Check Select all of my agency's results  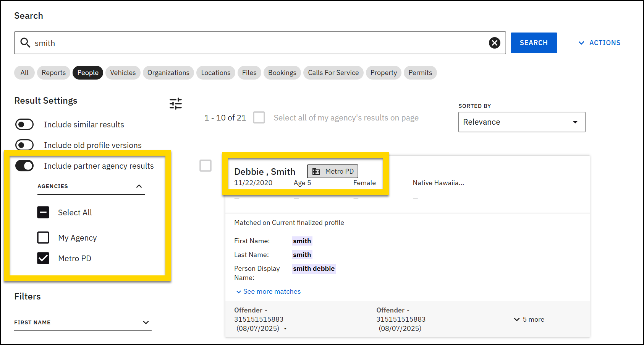pos(259,117)
